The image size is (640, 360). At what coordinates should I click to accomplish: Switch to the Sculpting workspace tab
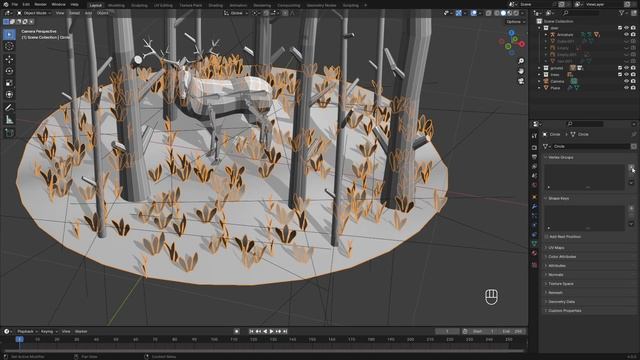[x=139, y=6]
